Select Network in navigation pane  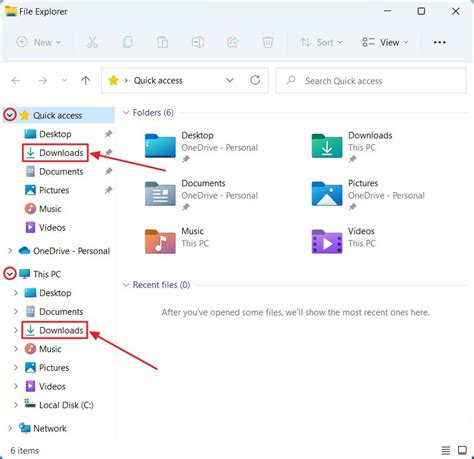43,428
